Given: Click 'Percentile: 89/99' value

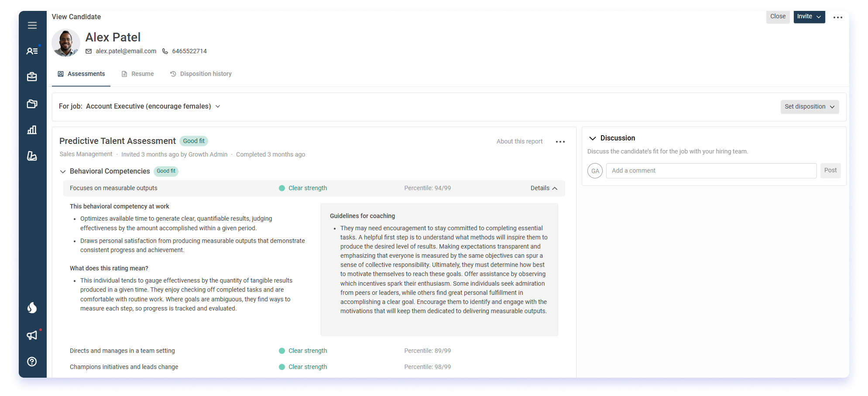Looking at the screenshot, I should [x=428, y=351].
